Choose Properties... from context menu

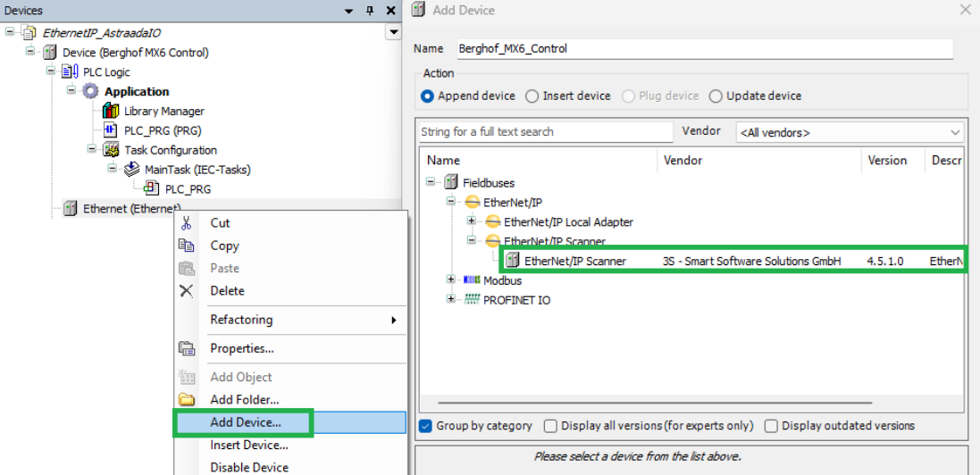point(290,348)
